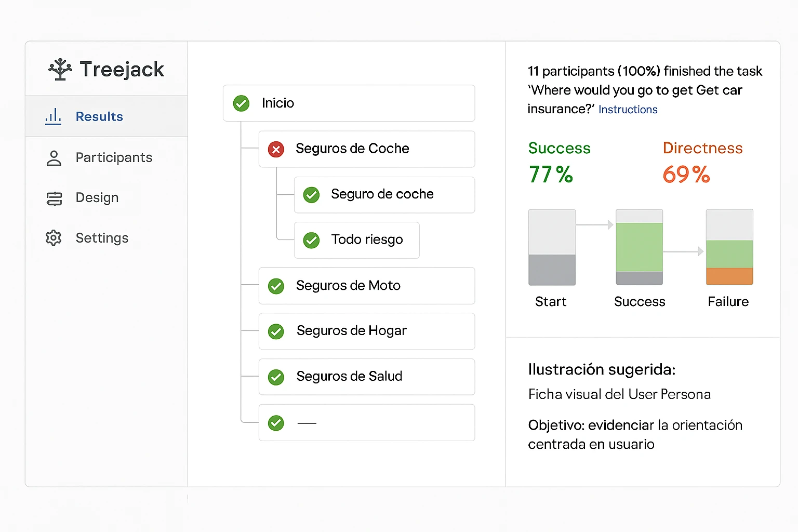
Task: Click the Treejack tree logo icon
Action: coord(60,69)
